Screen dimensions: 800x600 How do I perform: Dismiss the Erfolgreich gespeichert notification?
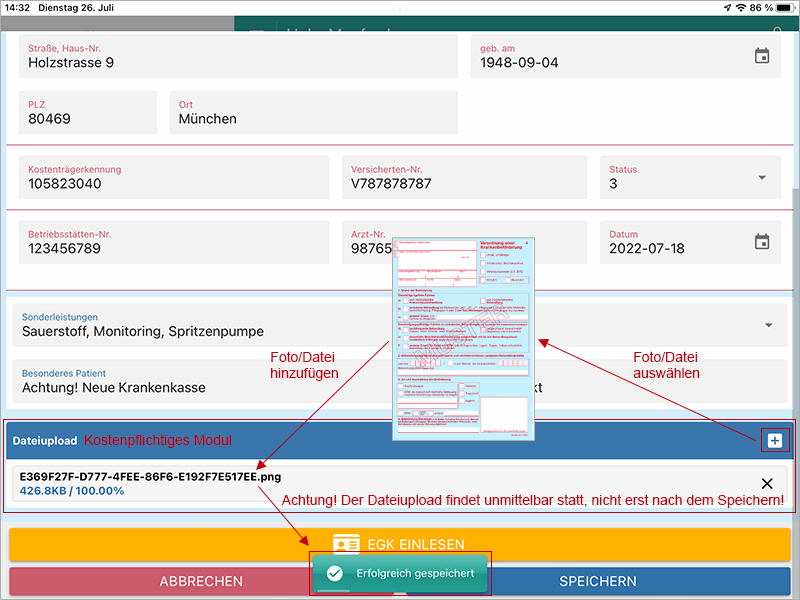[400, 573]
